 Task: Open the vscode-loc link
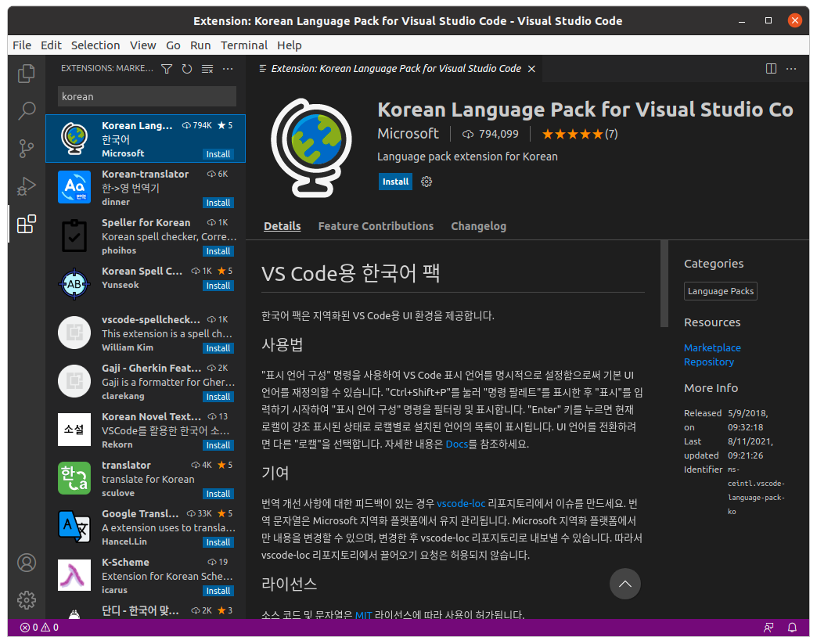click(461, 503)
